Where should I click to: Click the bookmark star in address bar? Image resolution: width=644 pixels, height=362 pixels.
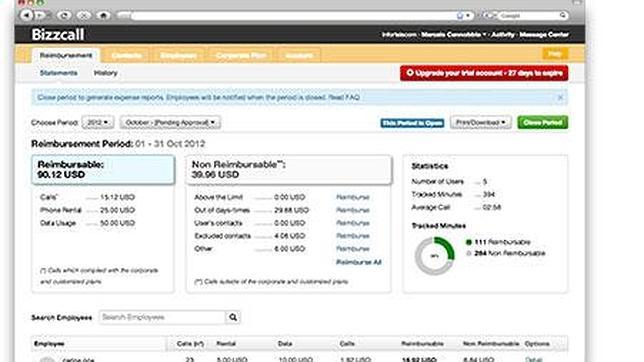[x=460, y=16]
